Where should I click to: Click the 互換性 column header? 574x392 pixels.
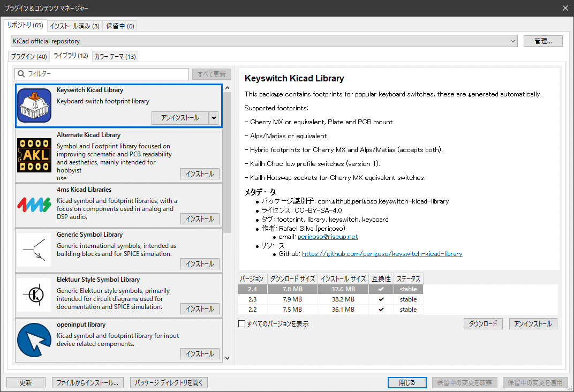381,279
